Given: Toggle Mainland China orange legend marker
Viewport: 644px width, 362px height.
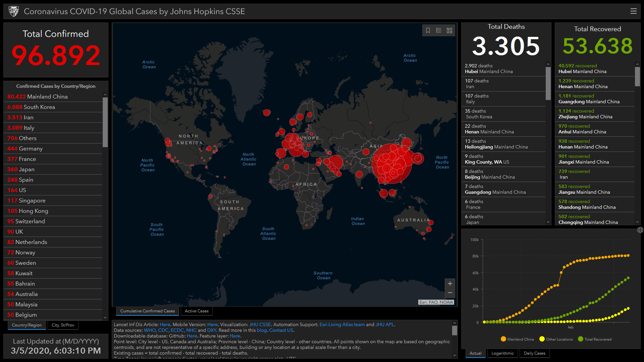Looking at the screenshot, I should 503,339.
